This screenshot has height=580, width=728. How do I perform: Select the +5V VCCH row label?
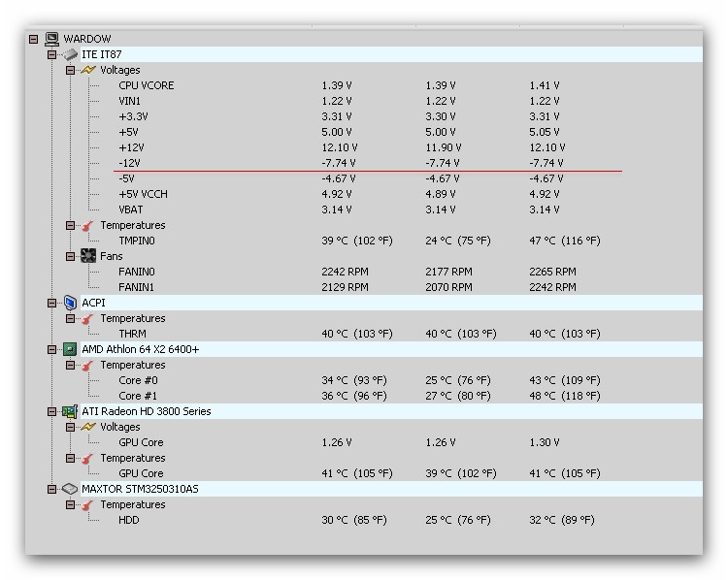click(143, 194)
